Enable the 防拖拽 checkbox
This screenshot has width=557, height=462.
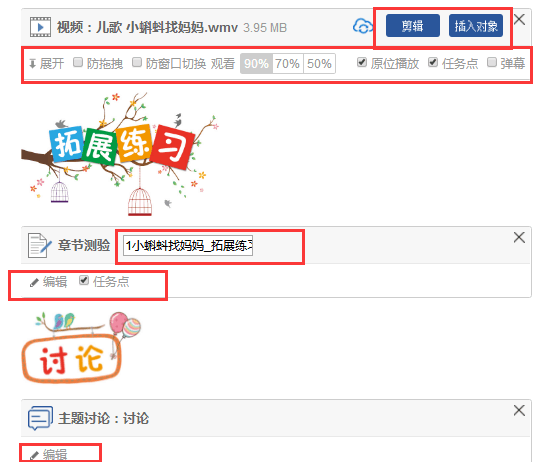coord(78,62)
